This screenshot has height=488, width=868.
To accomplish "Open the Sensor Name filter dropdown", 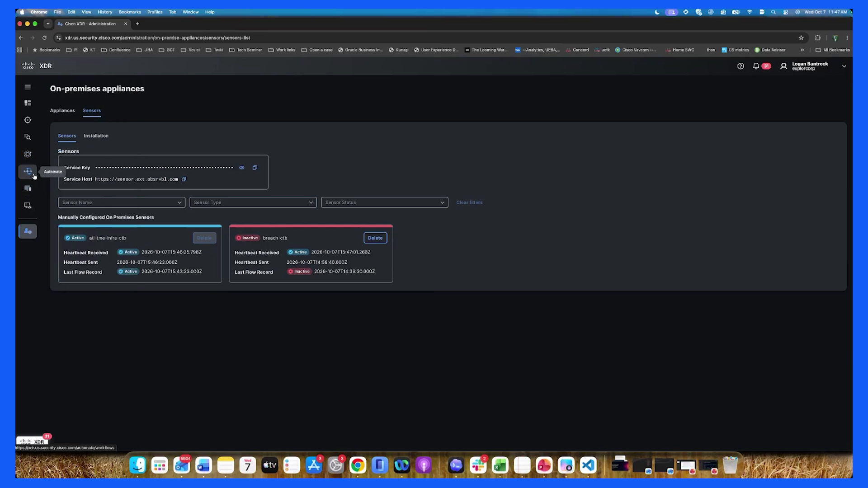I will tap(122, 202).
